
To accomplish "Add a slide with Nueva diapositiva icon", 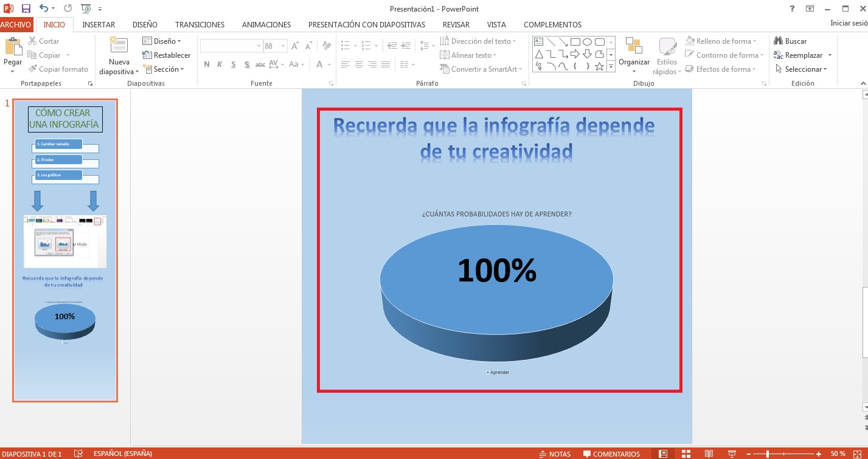I will [x=119, y=46].
